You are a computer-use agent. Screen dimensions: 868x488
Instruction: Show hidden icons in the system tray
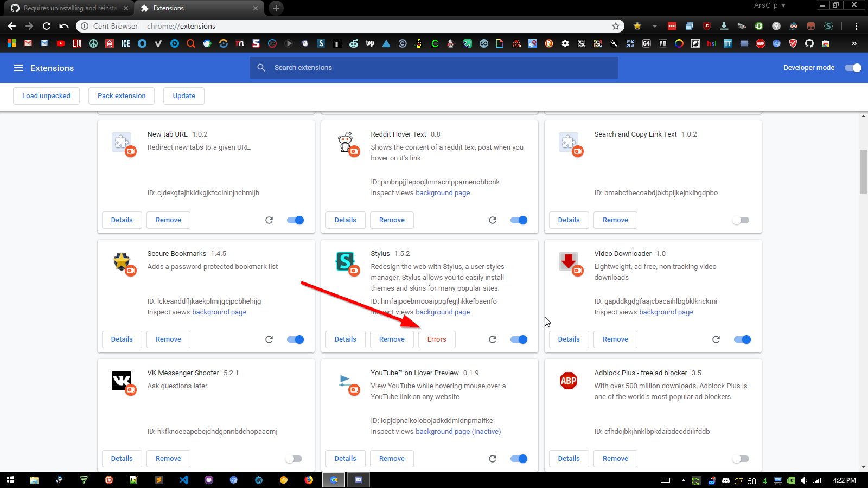(683, 480)
